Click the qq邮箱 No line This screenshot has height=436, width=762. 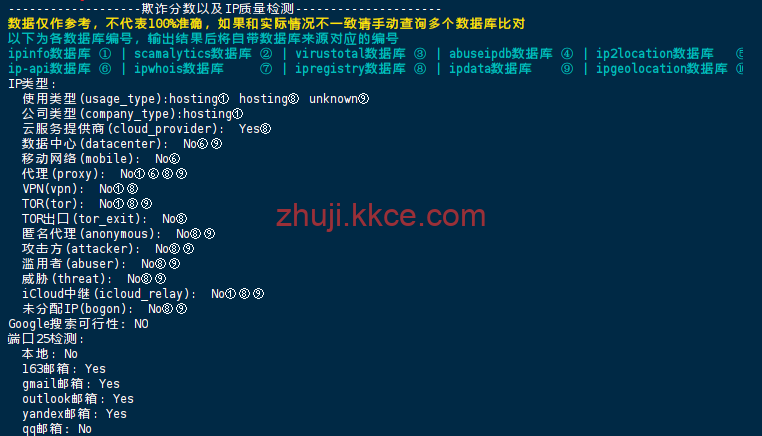(57, 429)
